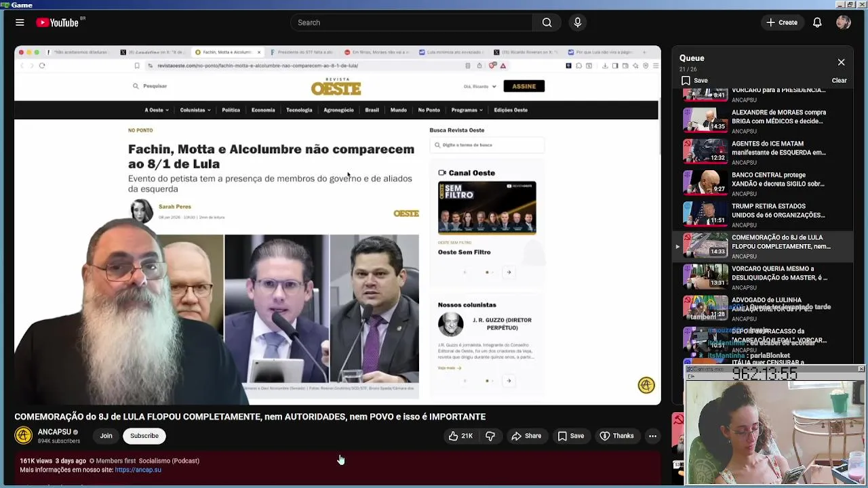Open the Thanks button

click(617, 436)
